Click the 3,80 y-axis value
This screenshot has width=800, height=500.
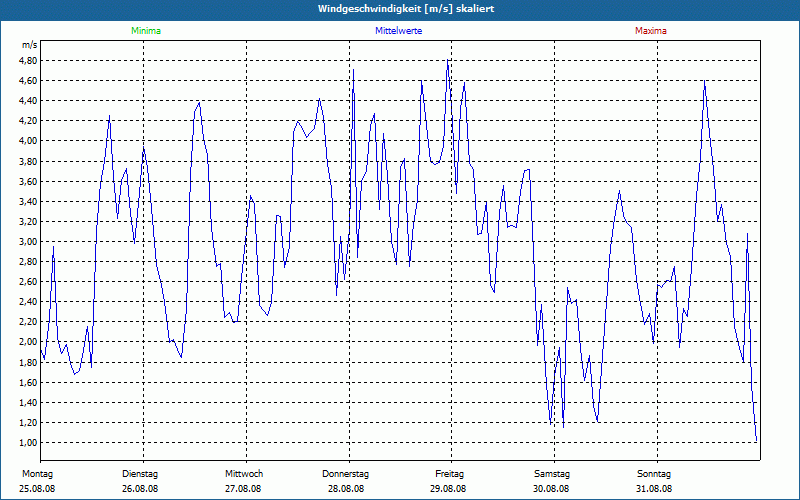(x=30, y=161)
